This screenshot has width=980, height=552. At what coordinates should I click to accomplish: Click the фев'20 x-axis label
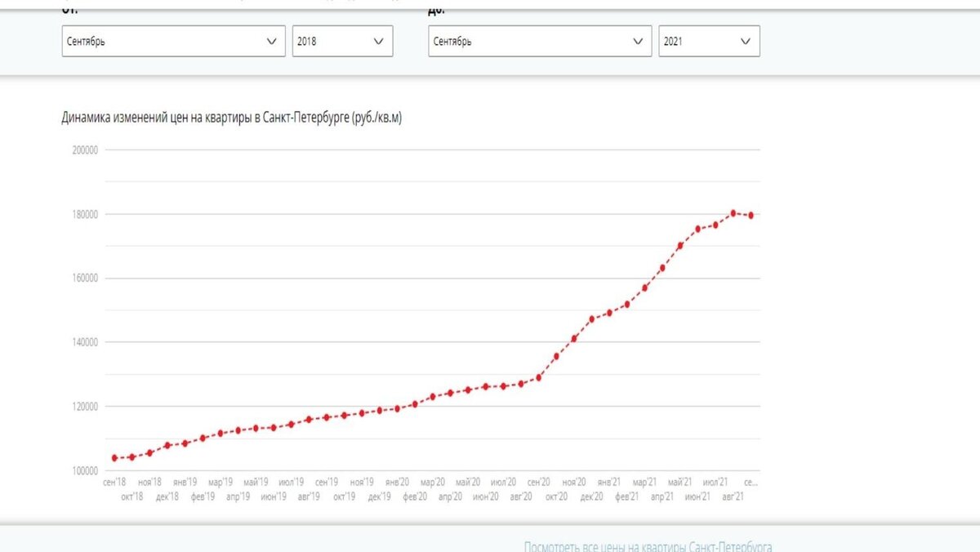tap(416, 496)
